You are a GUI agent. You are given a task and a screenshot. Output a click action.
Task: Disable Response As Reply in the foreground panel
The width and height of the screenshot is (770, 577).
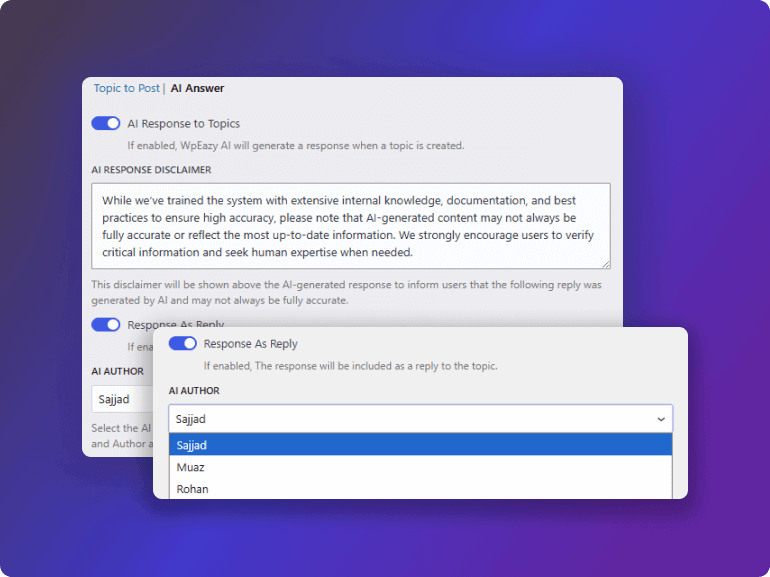(x=183, y=344)
